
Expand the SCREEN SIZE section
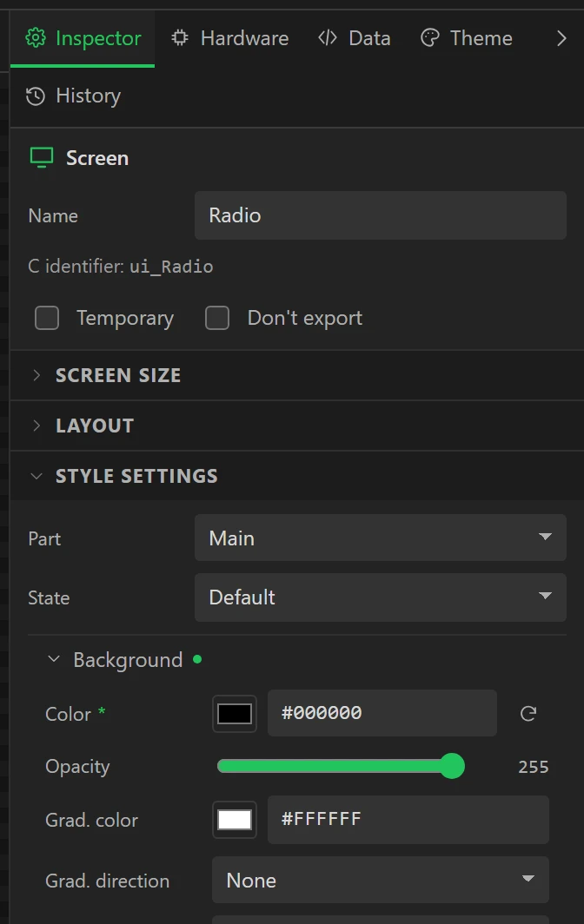[296, 375]
